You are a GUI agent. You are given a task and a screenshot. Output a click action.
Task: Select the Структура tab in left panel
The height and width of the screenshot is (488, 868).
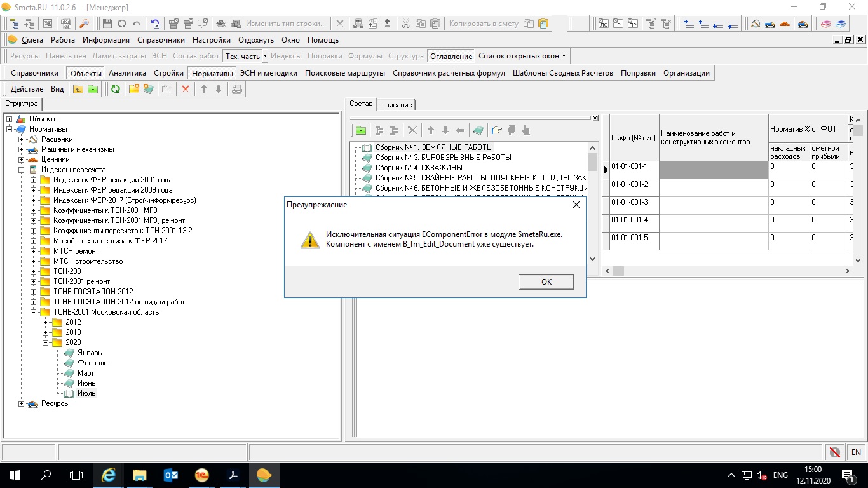[x=22, y=104]
